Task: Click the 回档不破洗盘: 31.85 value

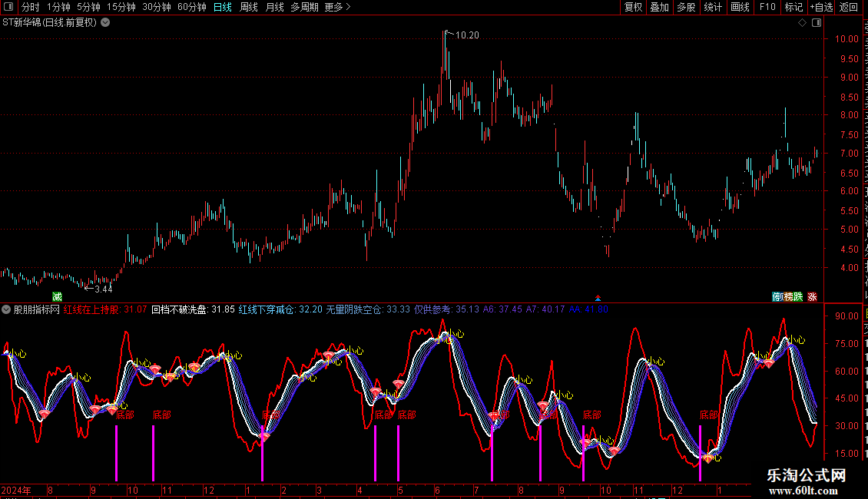Action: [x=194, y=309]
